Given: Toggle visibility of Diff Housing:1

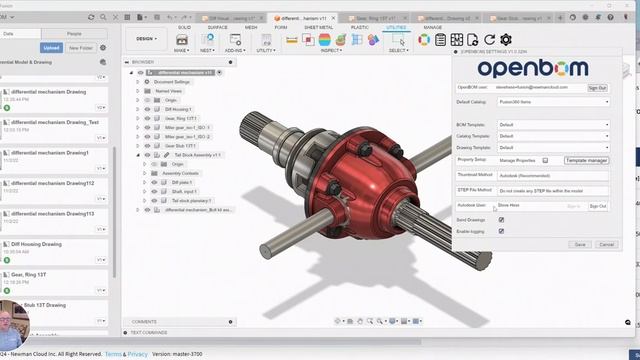Looking at the screenshot, I should (147, 109).
